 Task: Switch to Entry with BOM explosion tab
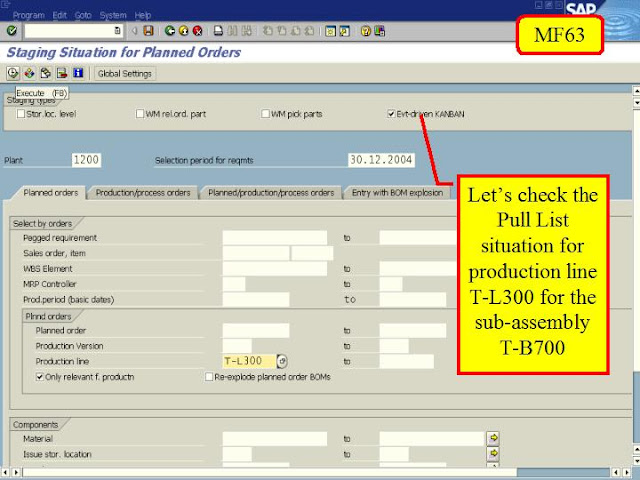pos(397,193)
